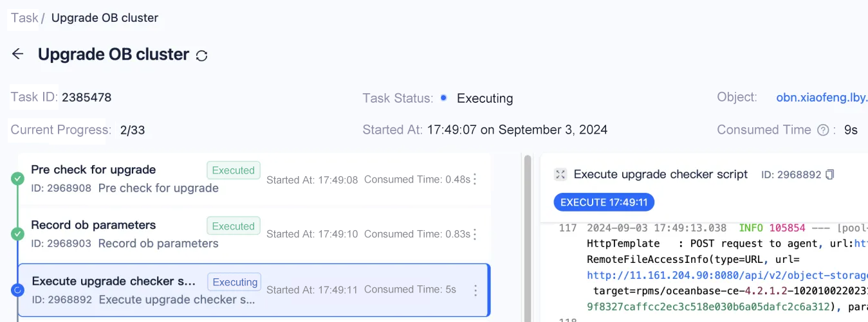Viewport: 868px width, 322px height.
Task: Click the back arrow beside Upgrade OB cluster
Action: (x=18, y=55)
